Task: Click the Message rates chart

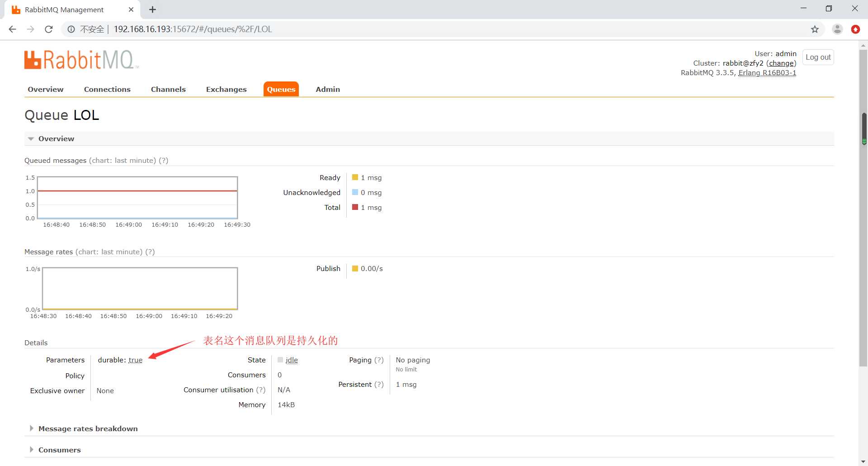Action: point(140,289)
